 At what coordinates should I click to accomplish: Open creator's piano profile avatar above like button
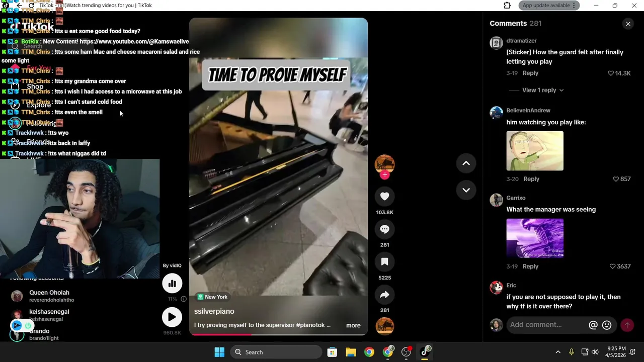[384, 164]
